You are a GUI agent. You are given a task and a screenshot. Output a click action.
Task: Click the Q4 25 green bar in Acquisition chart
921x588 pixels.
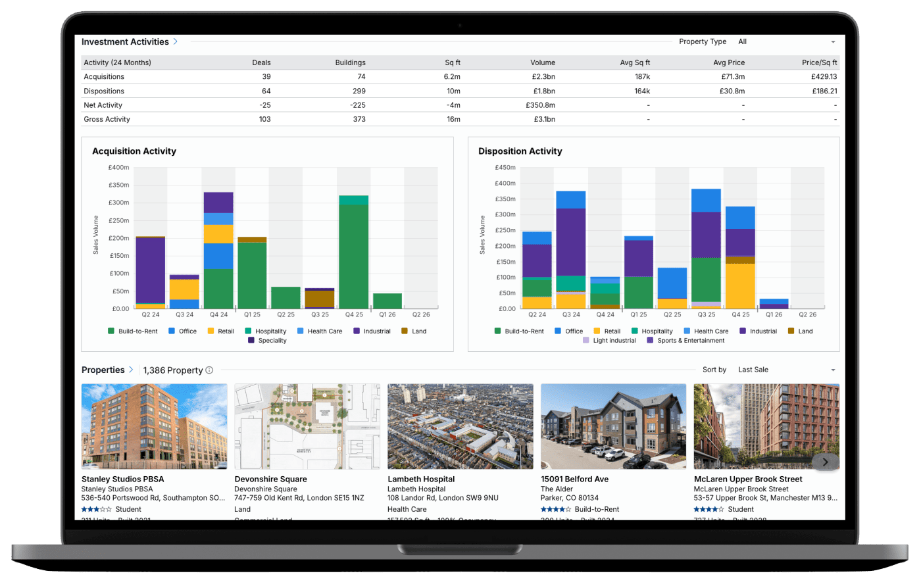[354, 257]
